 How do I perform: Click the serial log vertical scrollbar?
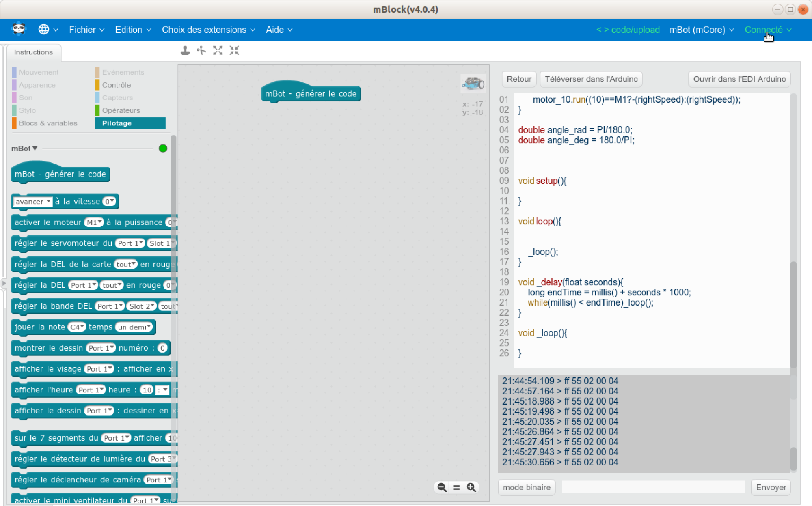(x=793, y=459)
